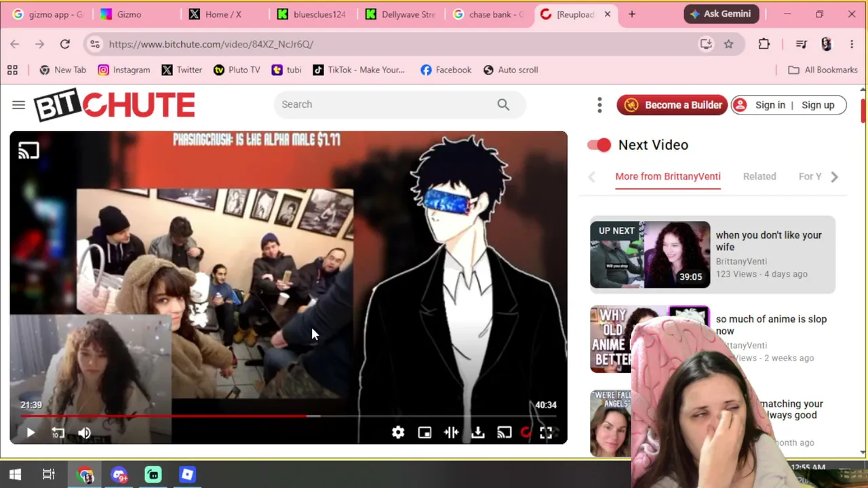Switch to the Home / X tab
The image size is (868, 488).
tap(224, 14)
